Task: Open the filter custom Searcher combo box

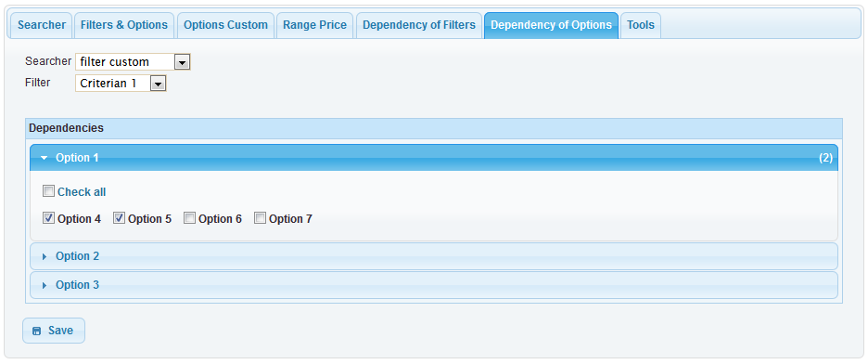Action: tap(133, 62)
